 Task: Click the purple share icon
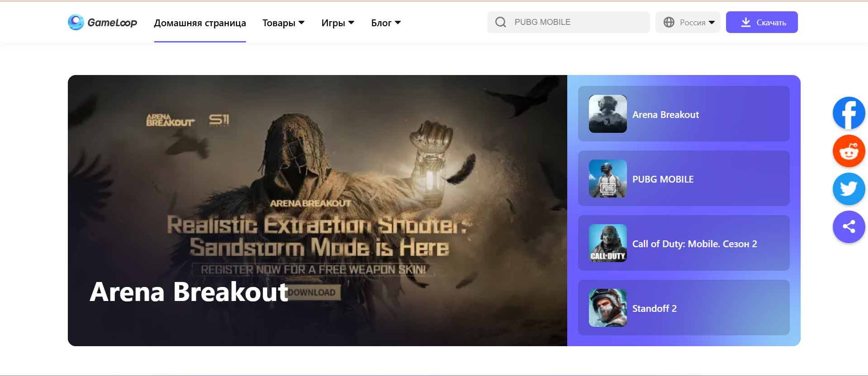[x=849, y=227]
